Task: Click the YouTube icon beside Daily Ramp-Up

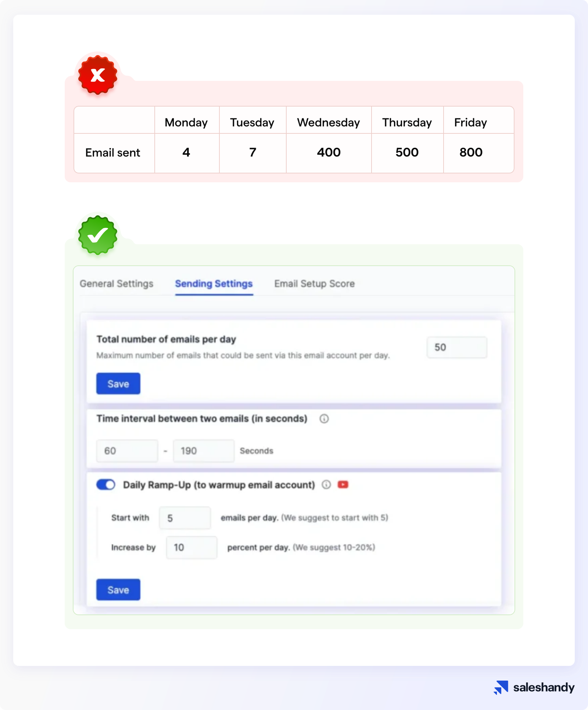Action: click(x=343, y=485)
